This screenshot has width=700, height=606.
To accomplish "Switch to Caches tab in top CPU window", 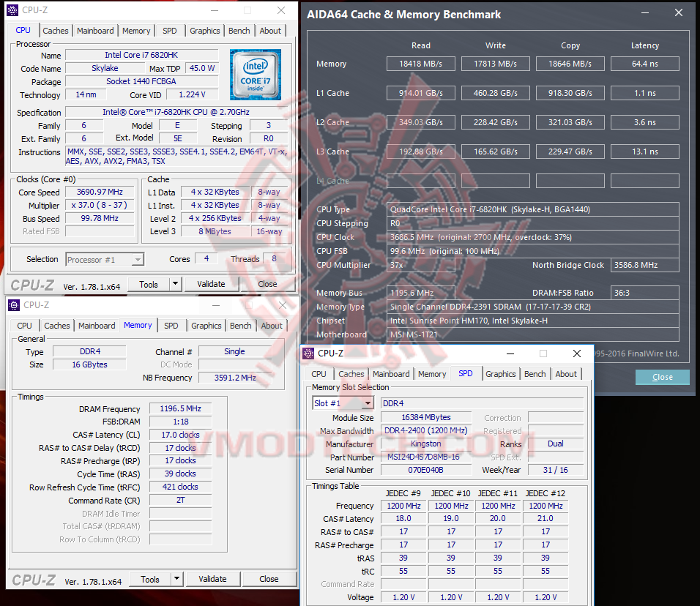I will tap(56, 31).
